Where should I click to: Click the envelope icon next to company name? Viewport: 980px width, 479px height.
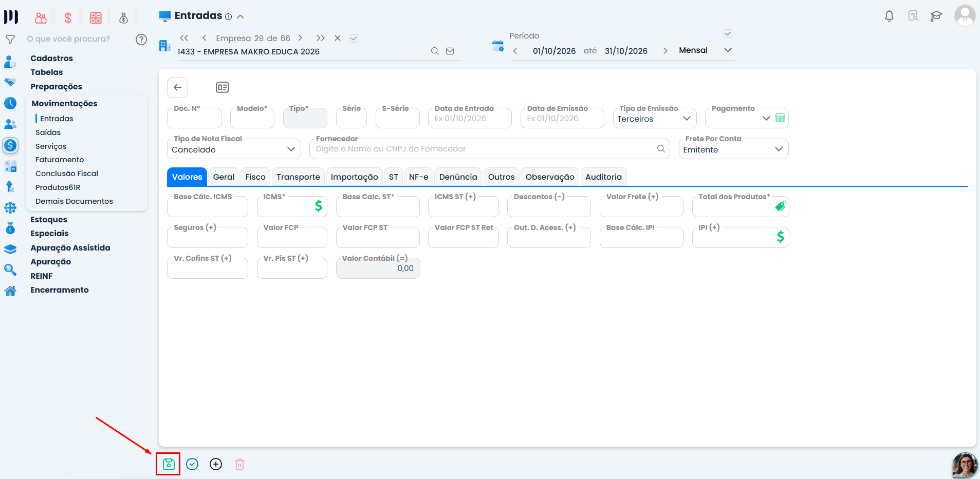click(450, 51)
